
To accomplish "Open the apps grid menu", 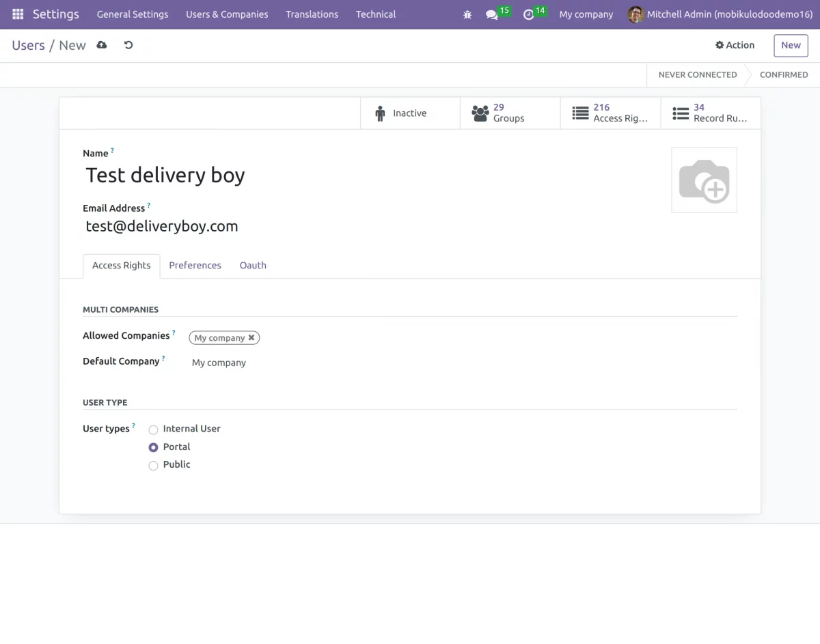I will [17, 14].
